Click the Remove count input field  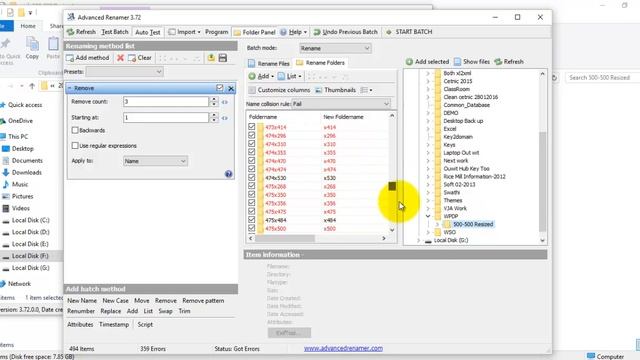(x=166, y=102)
